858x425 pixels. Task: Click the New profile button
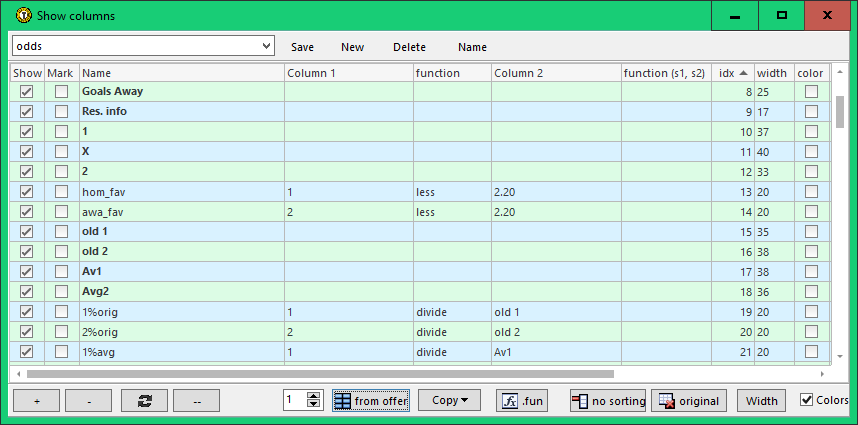click(352, 47)
